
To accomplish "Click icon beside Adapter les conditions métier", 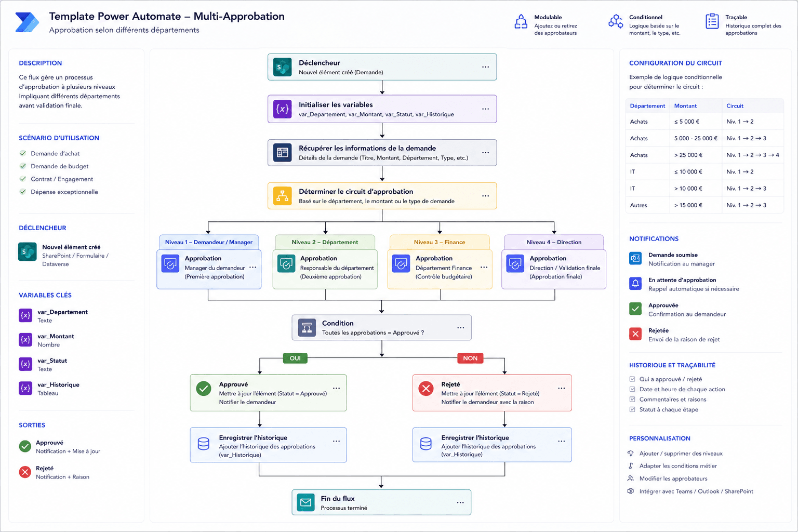I will coord(631,466).
